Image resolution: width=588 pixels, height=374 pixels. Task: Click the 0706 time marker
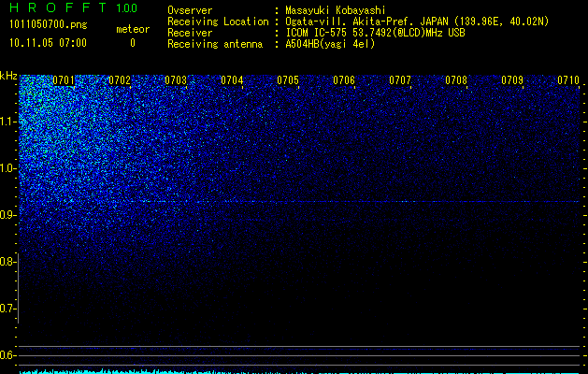pyautogui.click(x=344, y=80)
